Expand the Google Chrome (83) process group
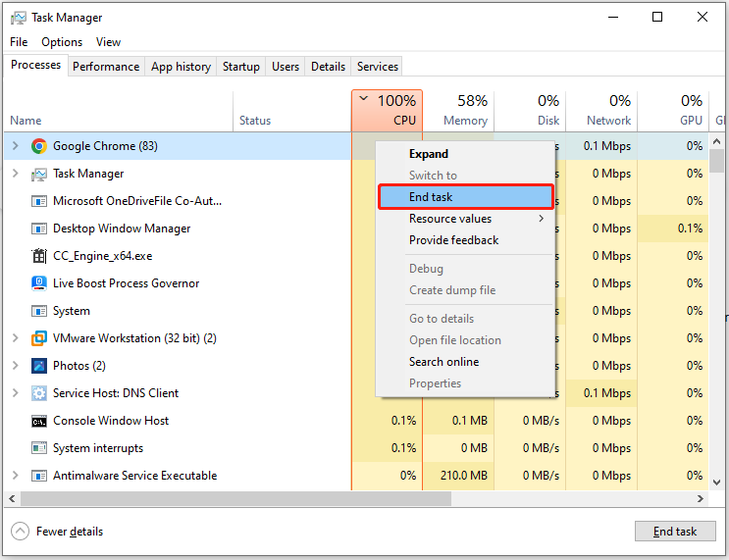Image resolution: width=729 pixels, height=560 pixels. pyautogui.click(x=16, y=146)
